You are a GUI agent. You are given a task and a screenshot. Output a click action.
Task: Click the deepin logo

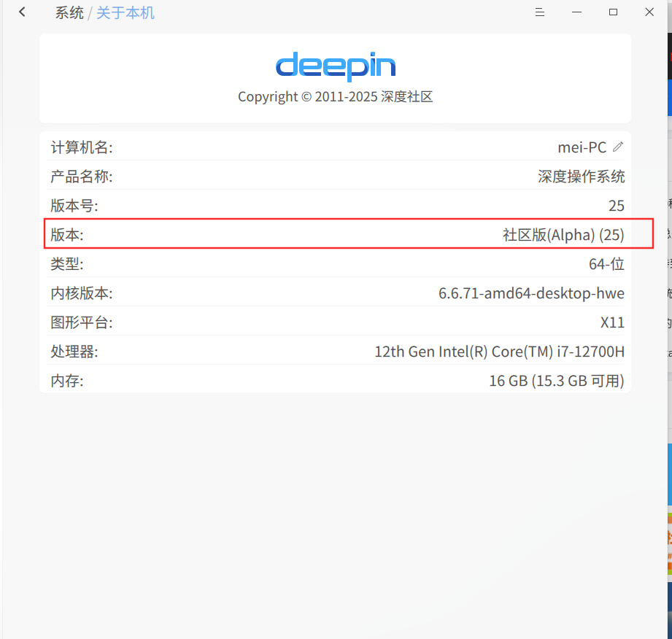[336, 66]
